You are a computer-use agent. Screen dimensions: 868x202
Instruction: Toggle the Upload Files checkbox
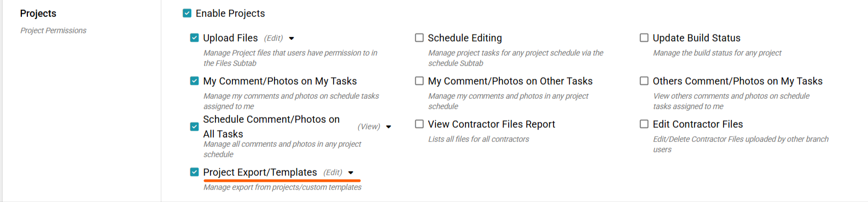tap(194, 38)
